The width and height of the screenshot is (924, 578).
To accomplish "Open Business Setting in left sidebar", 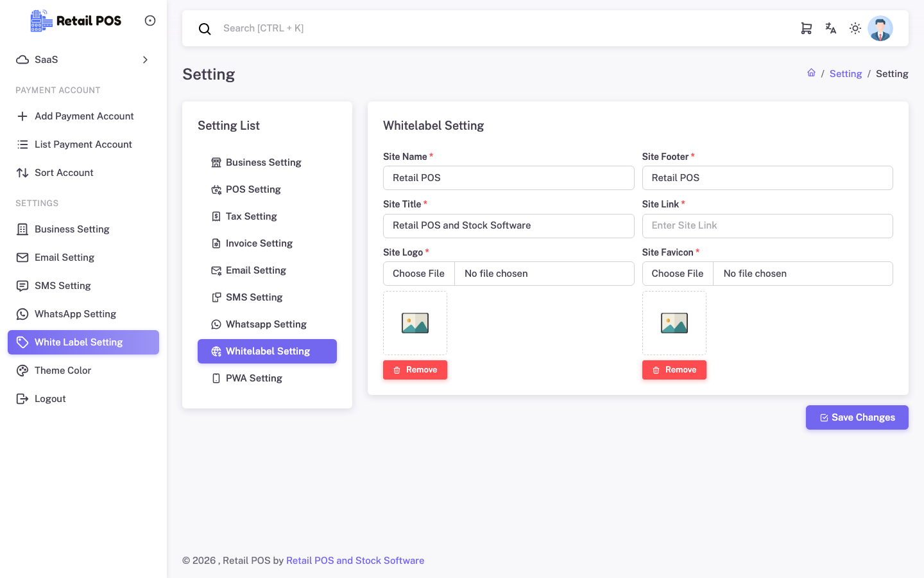I will click(x=83, y=229).
